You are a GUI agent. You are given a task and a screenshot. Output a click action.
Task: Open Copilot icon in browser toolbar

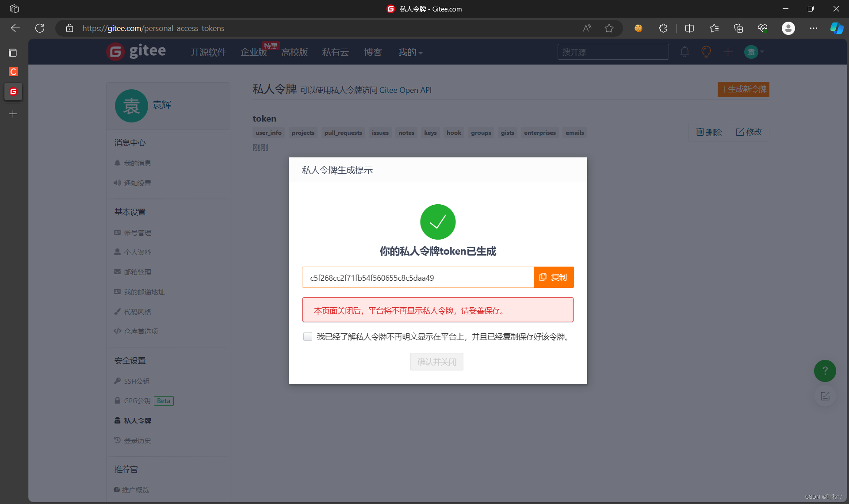tap(836, 28)
